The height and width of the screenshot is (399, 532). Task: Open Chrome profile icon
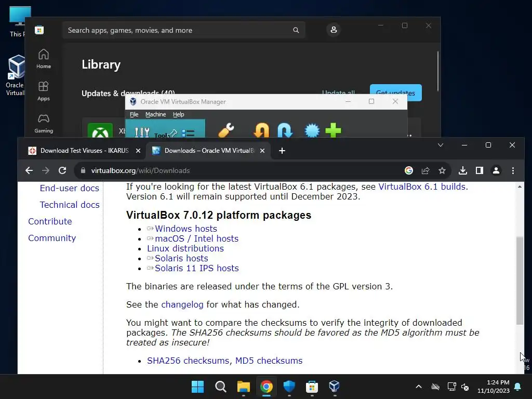496,170
